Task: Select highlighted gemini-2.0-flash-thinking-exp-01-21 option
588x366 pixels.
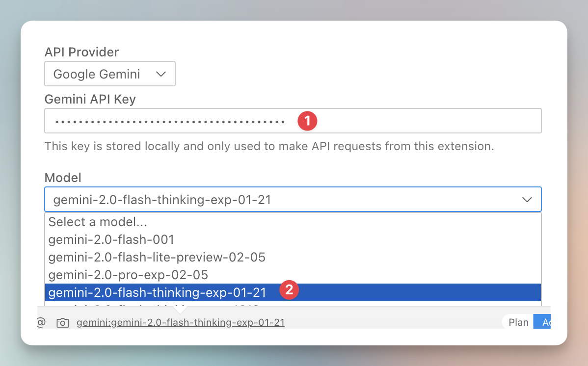Action: click(x=157, y=292)
